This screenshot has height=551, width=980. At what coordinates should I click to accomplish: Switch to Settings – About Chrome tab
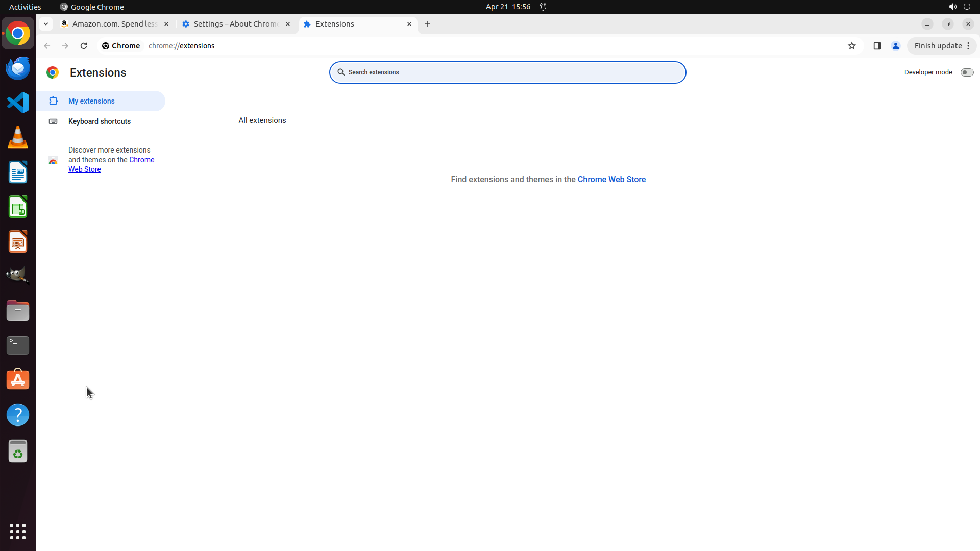[236, 24]
